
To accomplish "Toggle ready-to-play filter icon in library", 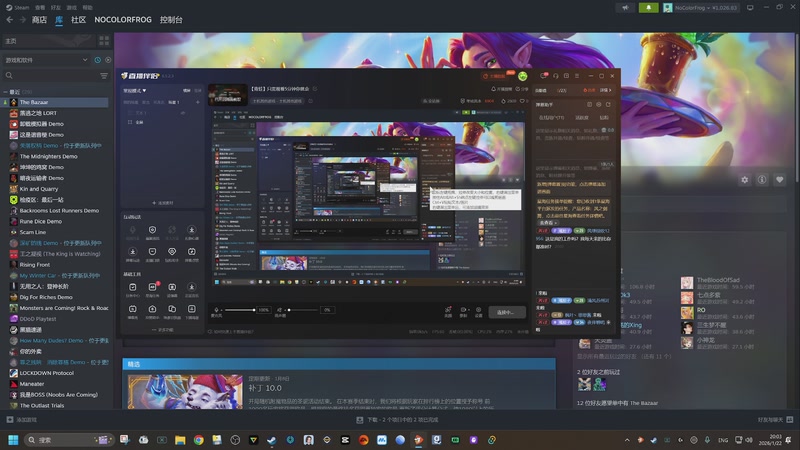I will click(108, 60).
